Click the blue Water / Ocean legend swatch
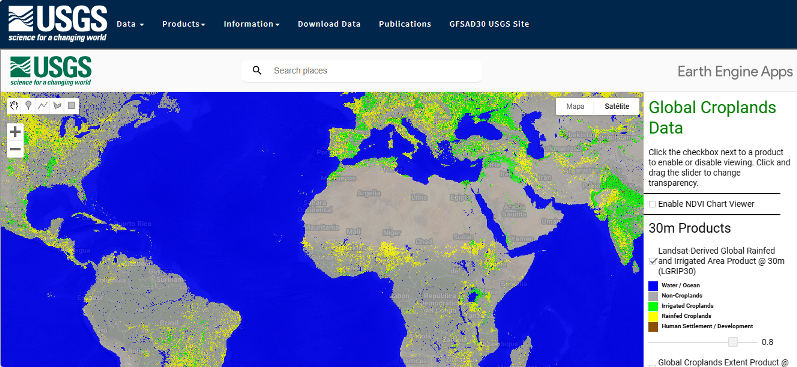 (x=653, y=286)
